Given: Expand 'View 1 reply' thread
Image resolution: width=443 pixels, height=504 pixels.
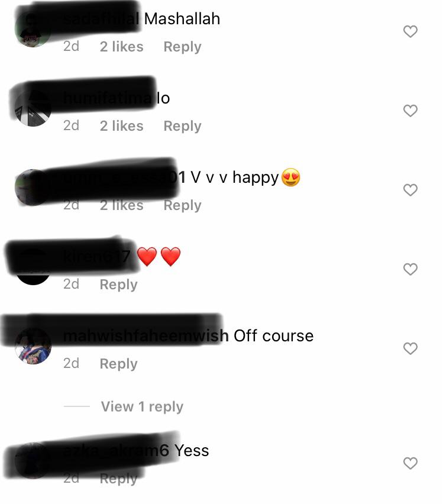Looking at the screenshot, I should pyautogui.click(x=142, y=406).
